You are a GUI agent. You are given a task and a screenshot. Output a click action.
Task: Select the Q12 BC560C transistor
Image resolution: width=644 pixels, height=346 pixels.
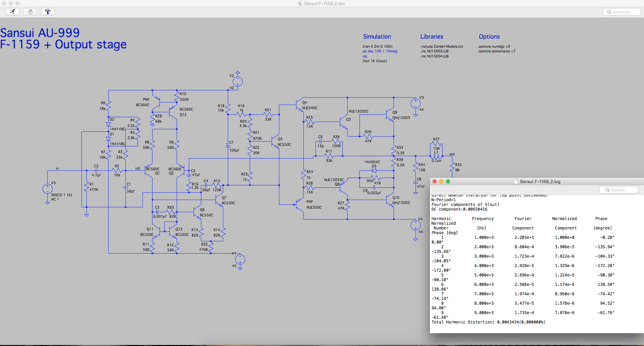[x=173, y=113]
